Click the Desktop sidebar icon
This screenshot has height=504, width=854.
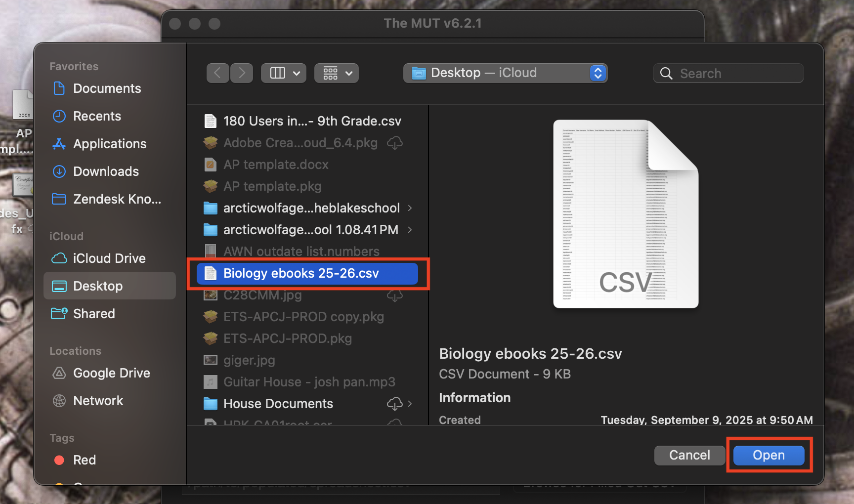click(x=59, y=286)
